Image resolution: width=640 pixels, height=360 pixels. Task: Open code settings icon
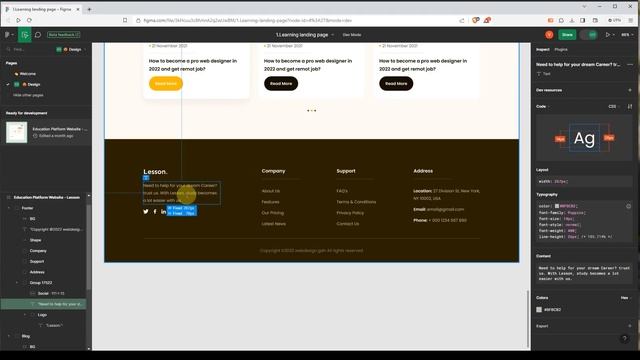coord(630,107)
